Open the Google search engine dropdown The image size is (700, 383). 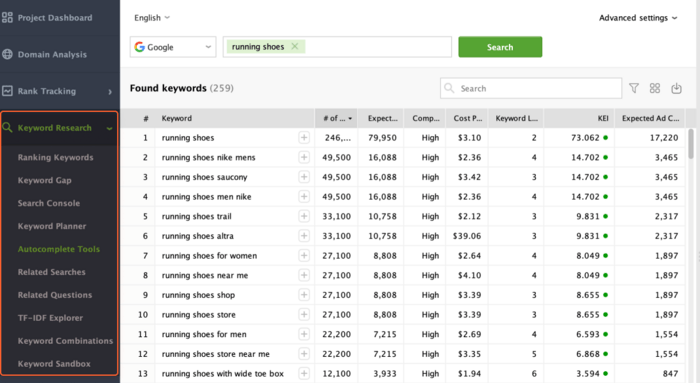[173, 47]
